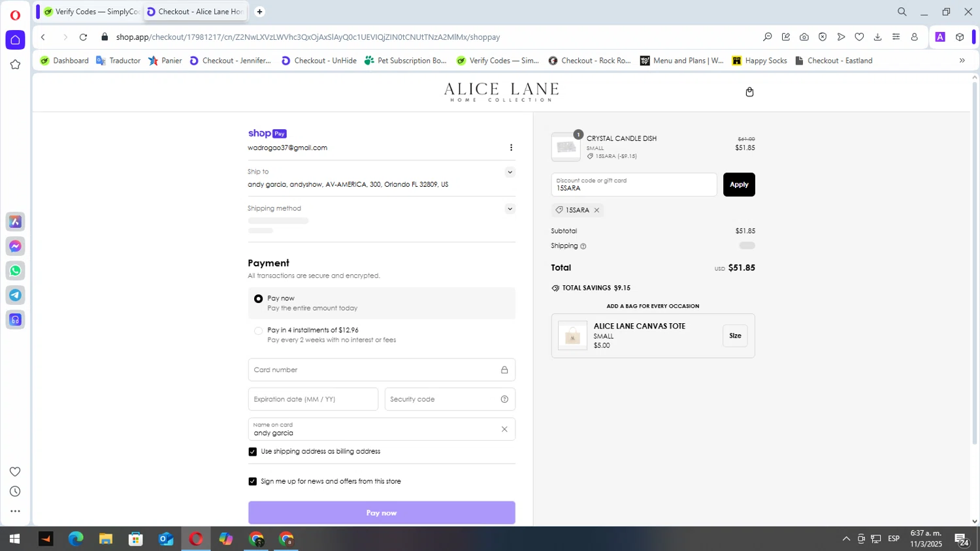Toggle Sign me up for news checkbox

coord(253,481)
